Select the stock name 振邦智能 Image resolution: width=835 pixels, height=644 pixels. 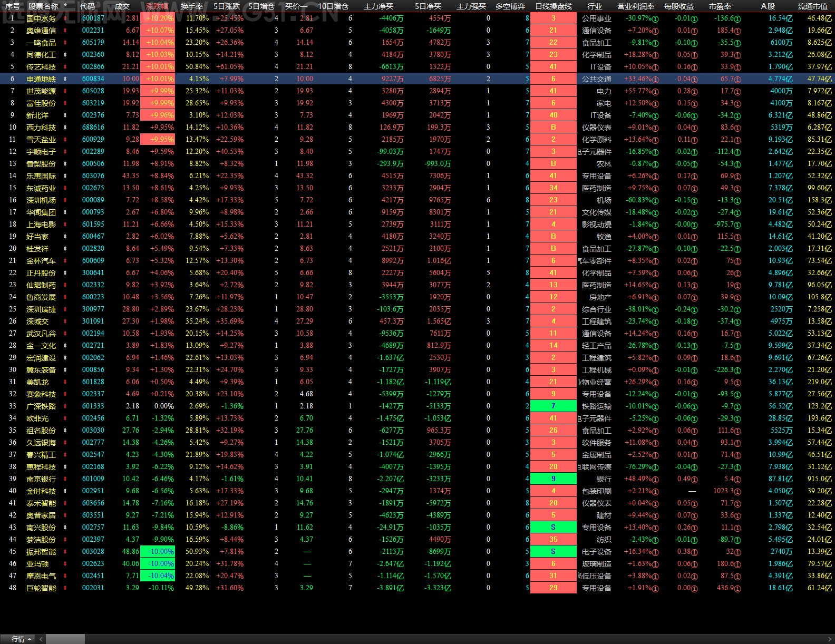[x=41, y=552]
